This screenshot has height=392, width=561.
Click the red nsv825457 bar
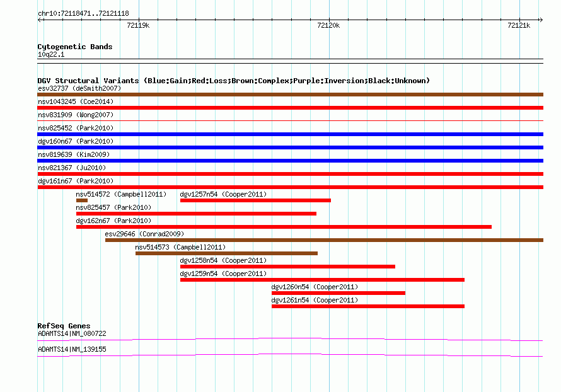(196, 214)
